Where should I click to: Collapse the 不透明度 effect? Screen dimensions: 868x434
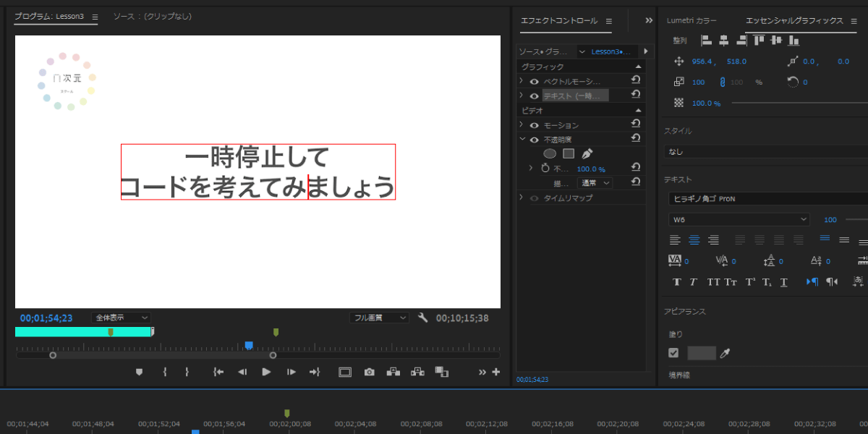click(522, 140)
